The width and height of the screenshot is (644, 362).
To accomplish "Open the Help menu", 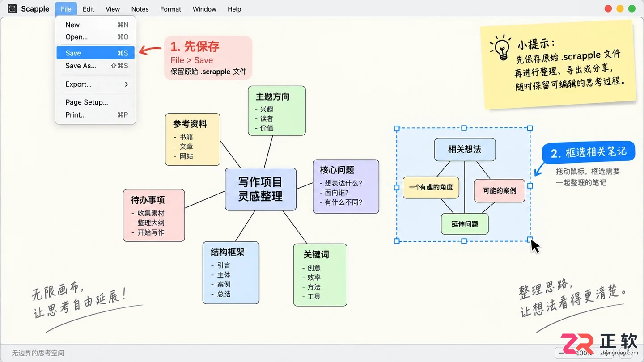I will (x=234, y=9).
